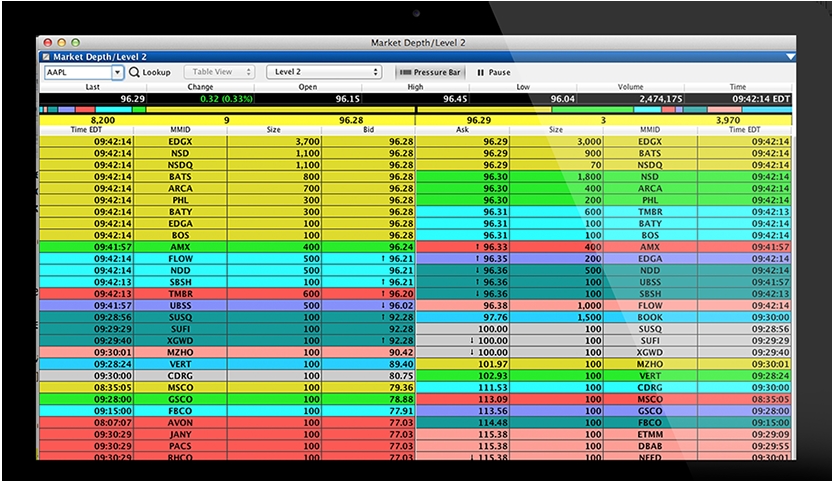
Task: Click the Open column header
Action: [x=307, y=87]
